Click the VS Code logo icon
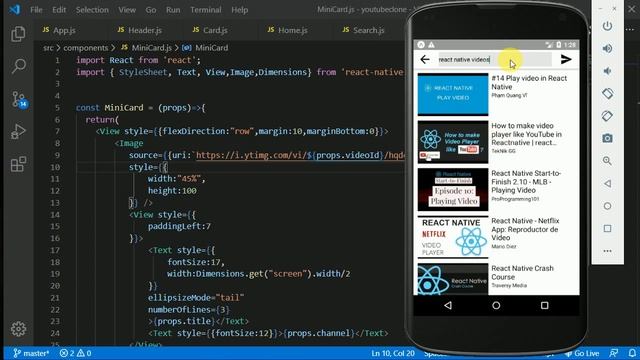Image resolution: width=640 pixels, height=360 pixels. click(14, 9)
